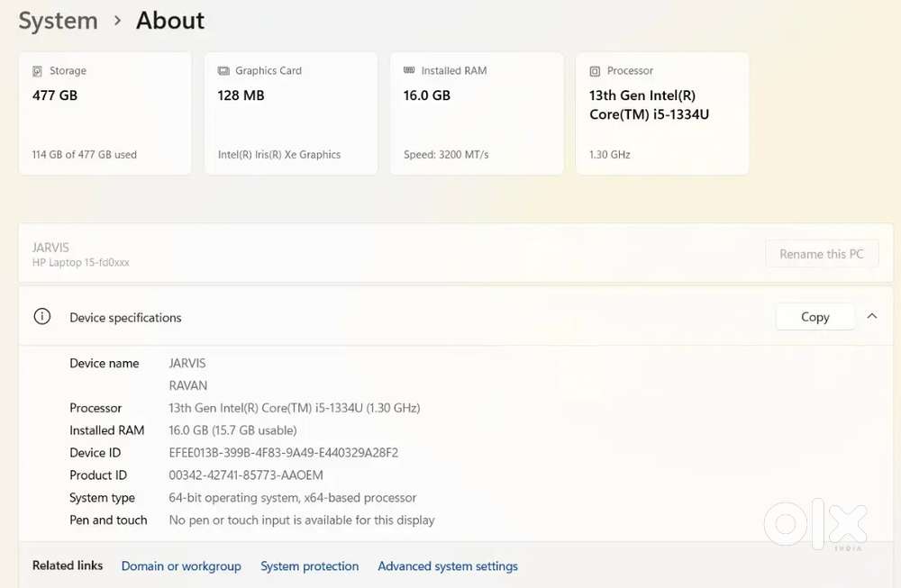Open the Graphics Card 128 MB card
The height and width of the screenshot is (588, 901).
click(291, 113)
